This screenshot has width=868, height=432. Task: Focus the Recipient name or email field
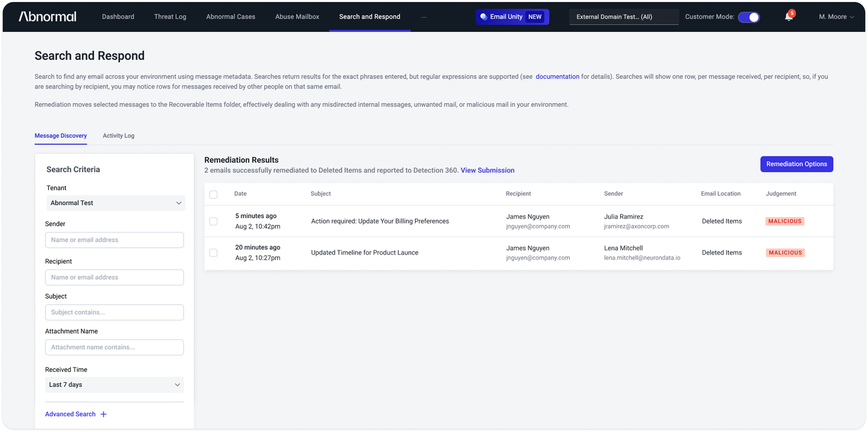(x=114, y=278)
